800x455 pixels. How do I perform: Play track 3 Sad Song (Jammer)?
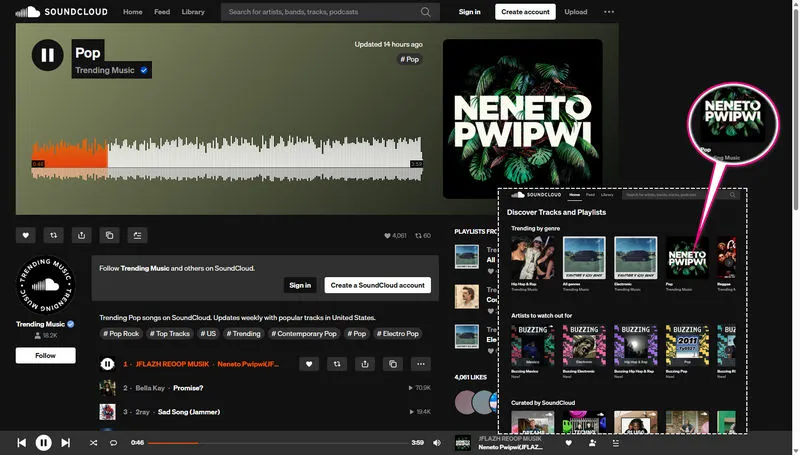coord(189,412)
